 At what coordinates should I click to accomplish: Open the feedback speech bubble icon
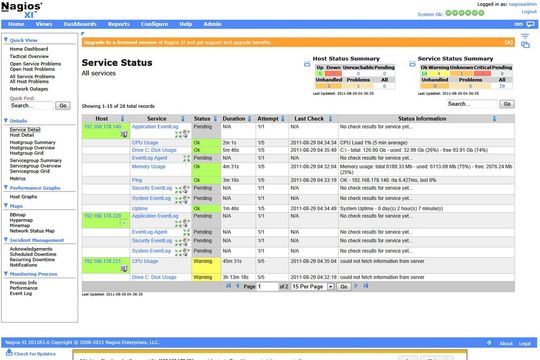531,24
